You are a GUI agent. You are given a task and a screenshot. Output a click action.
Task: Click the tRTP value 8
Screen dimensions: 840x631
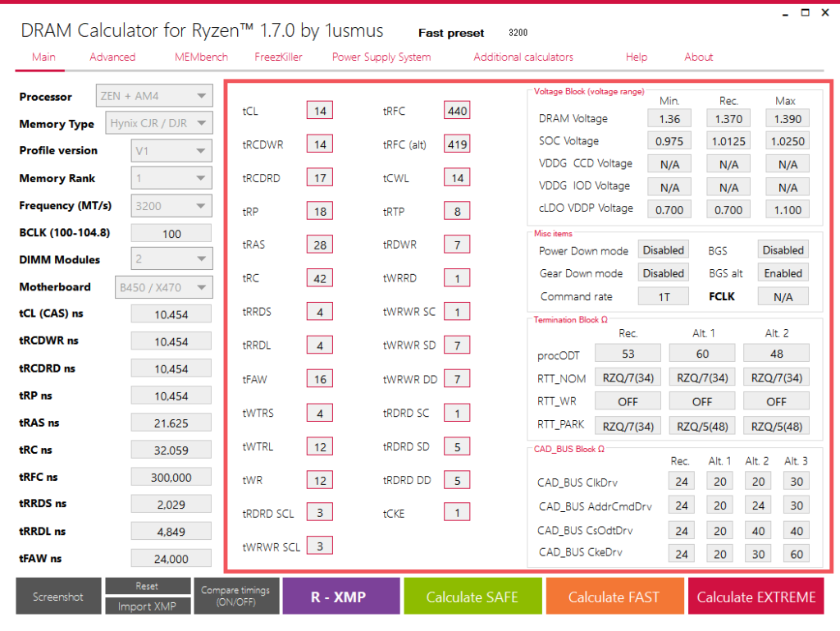457,211
